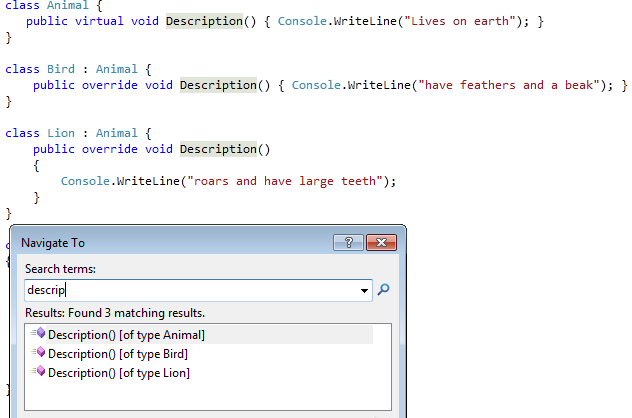
Task: Click Animal base type after Bird
Action: 117,69
